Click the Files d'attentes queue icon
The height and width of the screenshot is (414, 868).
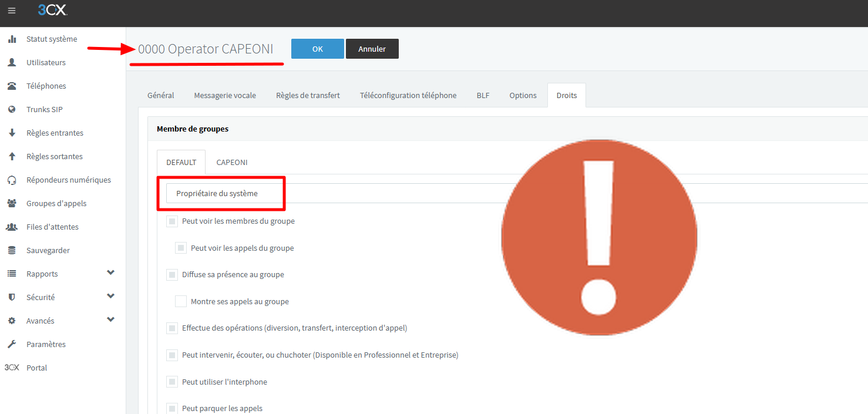[12, 227]
